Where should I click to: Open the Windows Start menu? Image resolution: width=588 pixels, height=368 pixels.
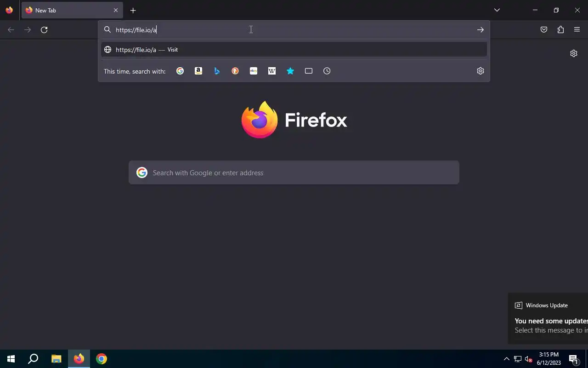click(11, 359)
